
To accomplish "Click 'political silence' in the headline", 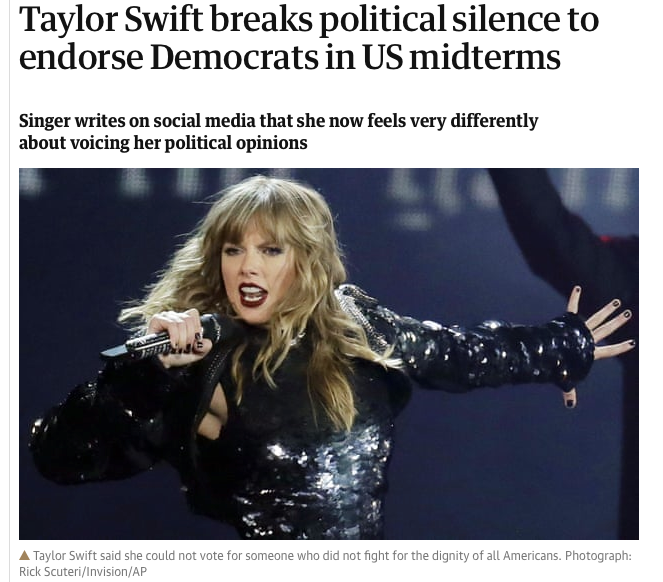I will (x=424, y=20).
